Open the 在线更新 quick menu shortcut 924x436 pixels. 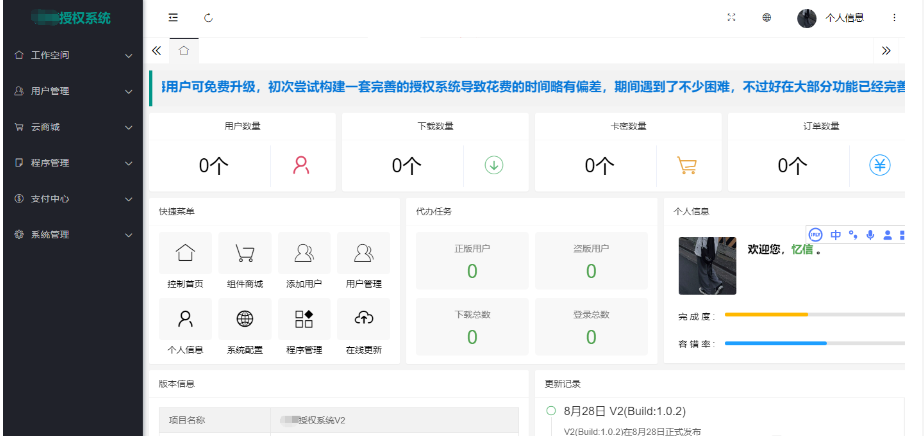click(364, 327)
